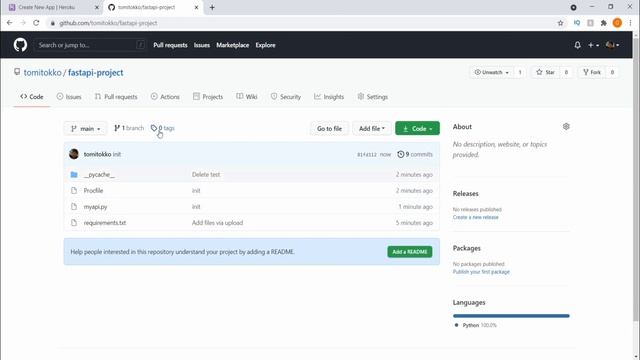The width and height of the screenshot is (640, 360).
Task: Click the browser forward arrow
Action: click(x=23, y=23)
